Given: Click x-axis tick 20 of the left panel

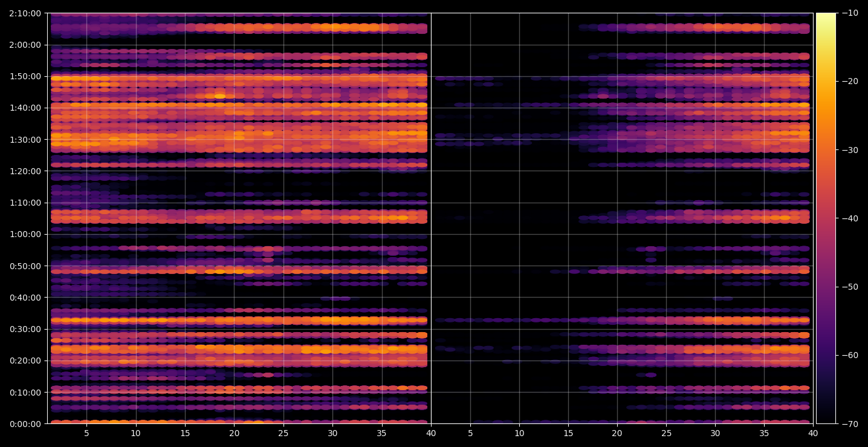Looking at the screenshot, I should coord(234,433).
